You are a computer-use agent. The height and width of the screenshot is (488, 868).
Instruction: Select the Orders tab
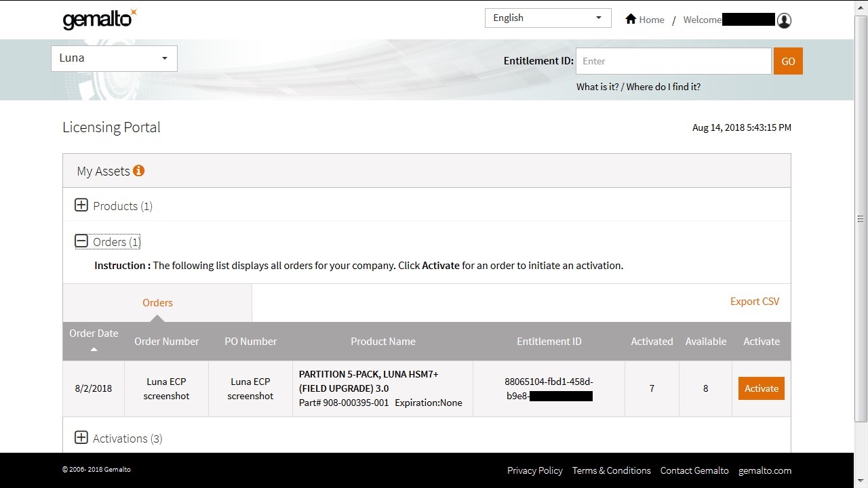pyautogui.click(x=157, y=303)
